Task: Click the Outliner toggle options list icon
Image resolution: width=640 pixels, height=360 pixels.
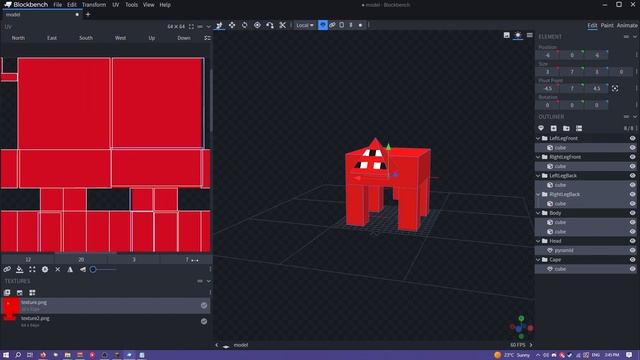Action: (579, 129)
